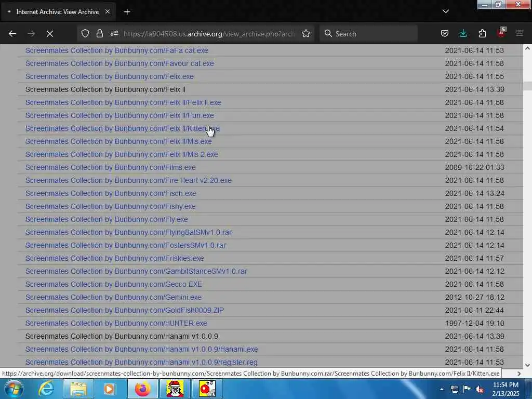Open site permissions icon in address bar

(x=114, y=33)
